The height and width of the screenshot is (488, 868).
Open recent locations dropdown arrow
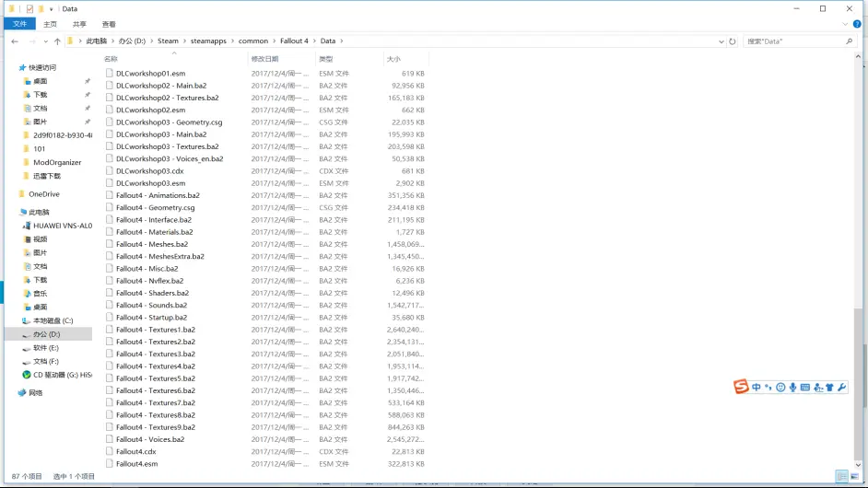[x=45, y=41]
